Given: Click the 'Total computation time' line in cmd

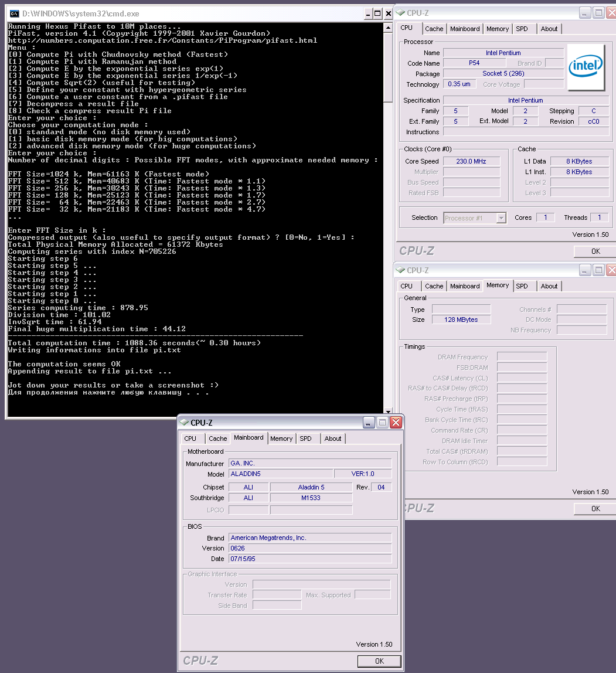Looking at the screenshot, I should [x=134, y=343].
